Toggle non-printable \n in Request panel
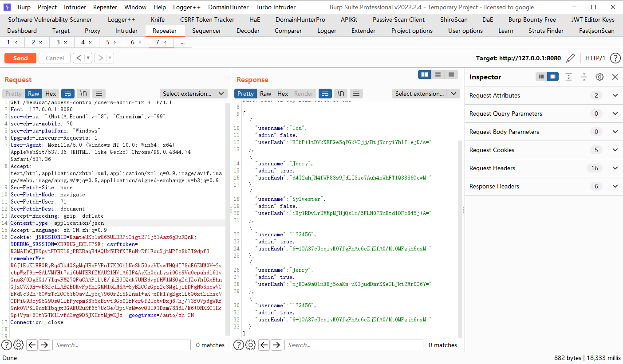This screenshot has height=364, width=623. [83, 94]
